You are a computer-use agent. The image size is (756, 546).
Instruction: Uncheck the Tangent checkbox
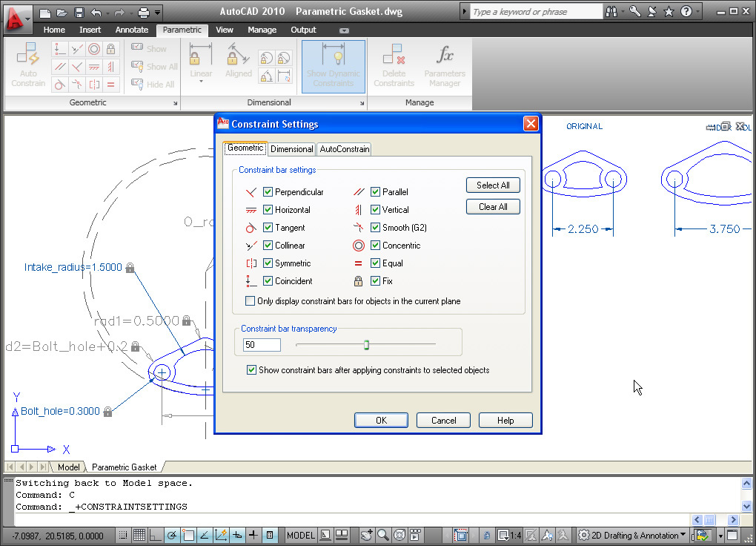(268, 228)
